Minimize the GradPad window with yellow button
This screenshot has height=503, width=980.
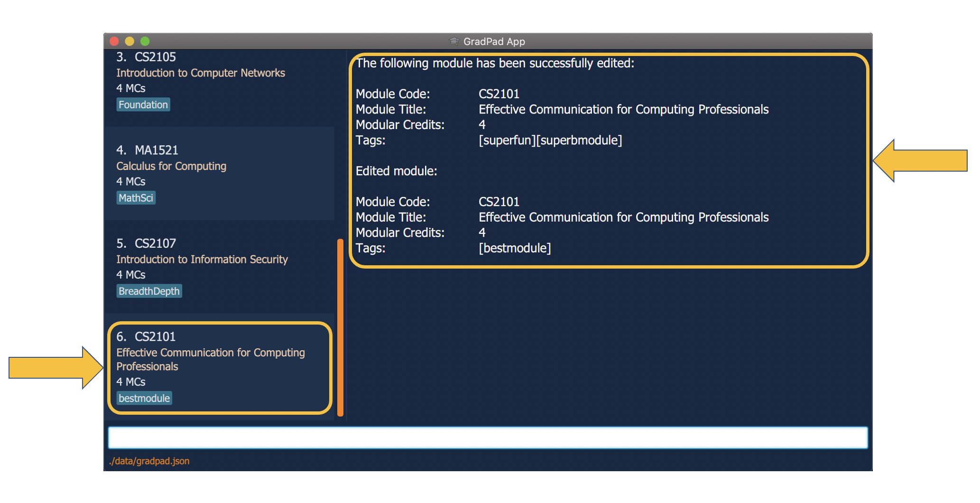point(129,41)
